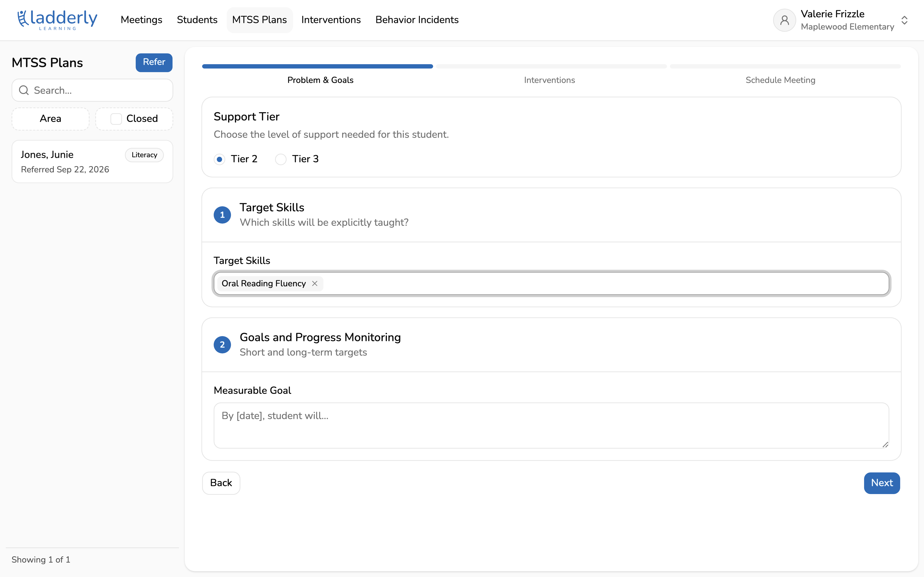The image size is (924, 577).
Task: Expand the account switcher chevron
Action: [904, 20]
